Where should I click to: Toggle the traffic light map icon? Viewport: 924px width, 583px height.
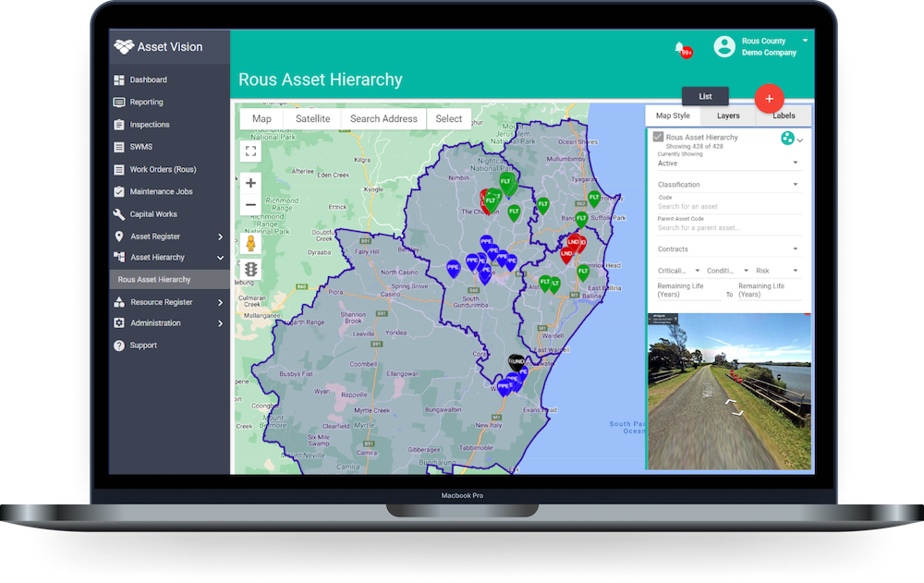pyautogui.click(x=250, y=270)
